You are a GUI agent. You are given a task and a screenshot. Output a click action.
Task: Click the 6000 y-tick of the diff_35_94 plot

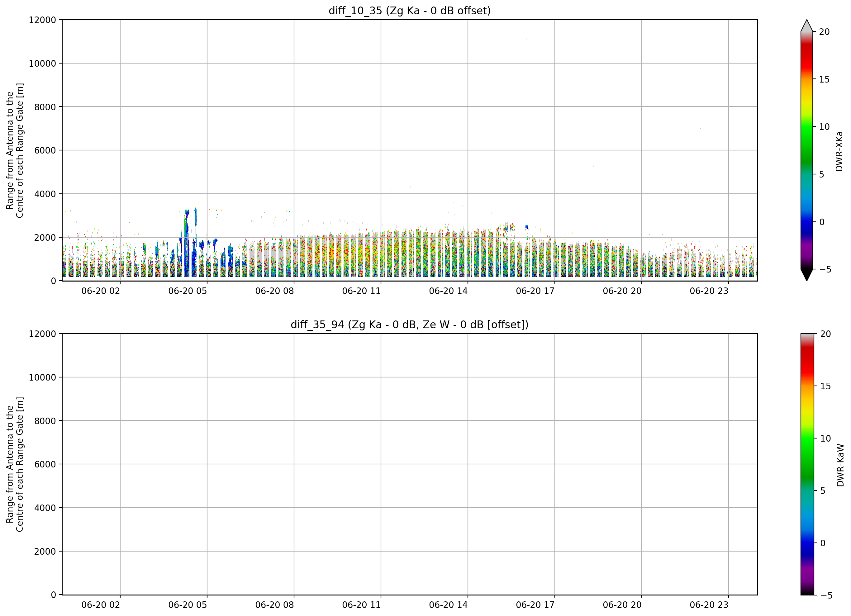(45, 464)
